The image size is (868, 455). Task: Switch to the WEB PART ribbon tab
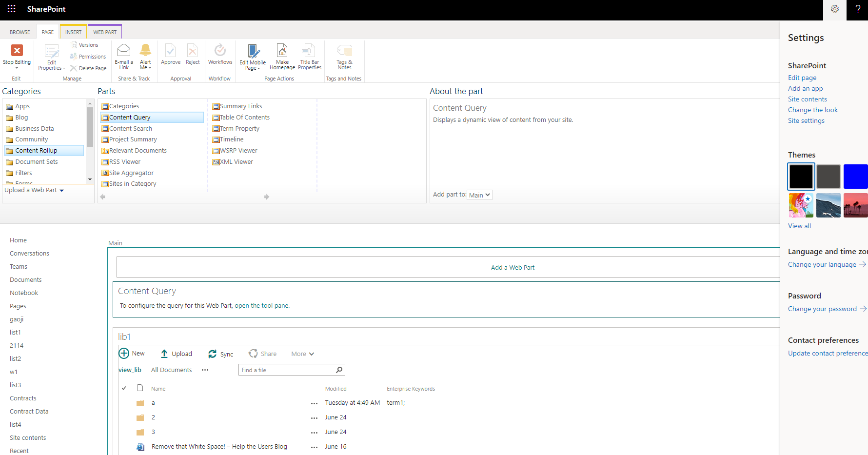pyautogui.click(x=105, y=32)
